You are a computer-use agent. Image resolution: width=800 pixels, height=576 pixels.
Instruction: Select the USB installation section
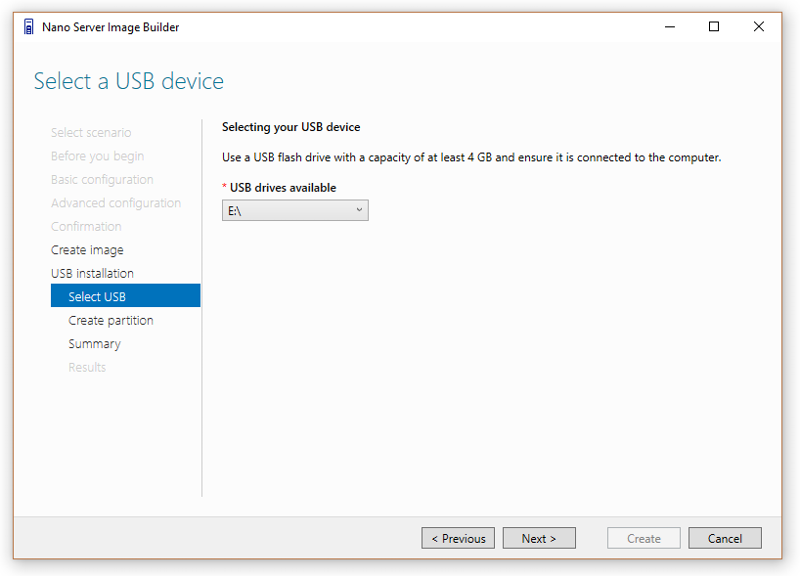pyautogui.click(x=92, y=273)
